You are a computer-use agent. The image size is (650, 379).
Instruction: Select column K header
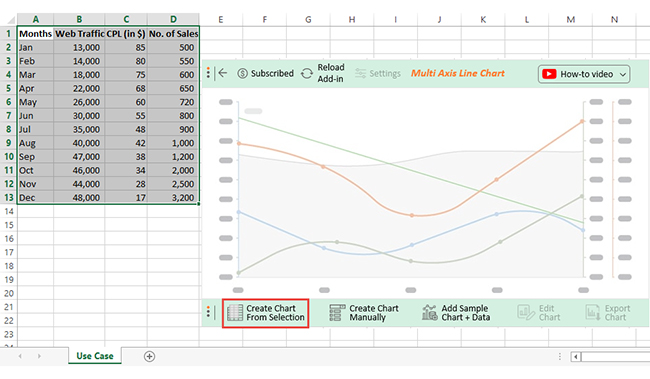tap(483, 19)
